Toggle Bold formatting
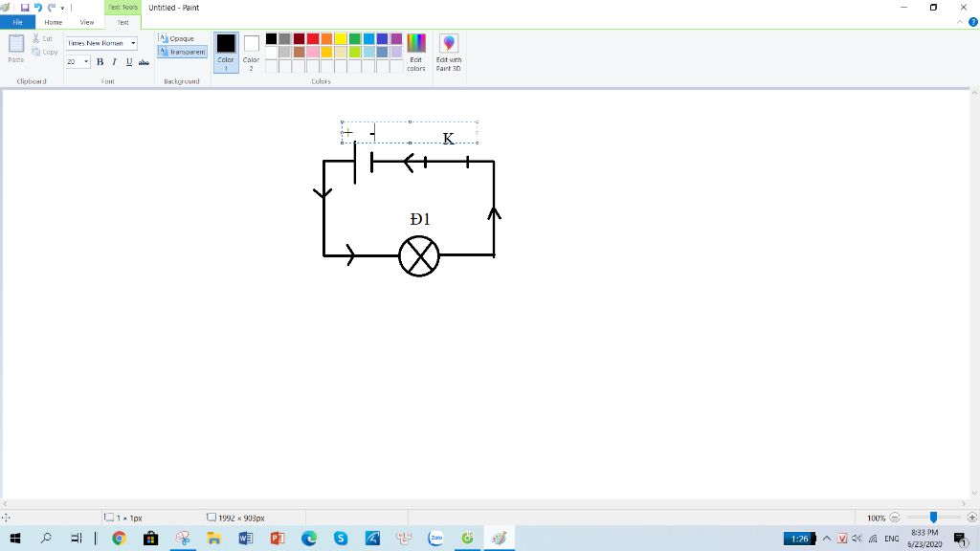 coord(100,62)
